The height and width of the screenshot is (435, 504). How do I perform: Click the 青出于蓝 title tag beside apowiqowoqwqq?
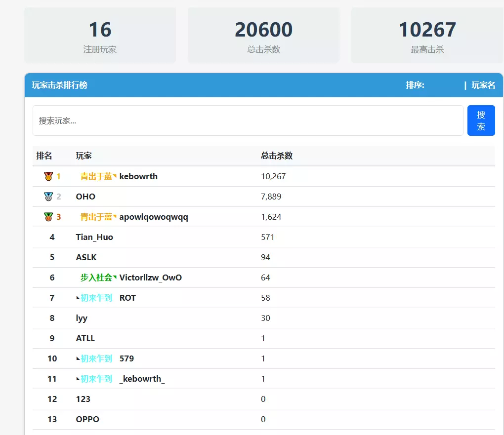coord(98,217)
